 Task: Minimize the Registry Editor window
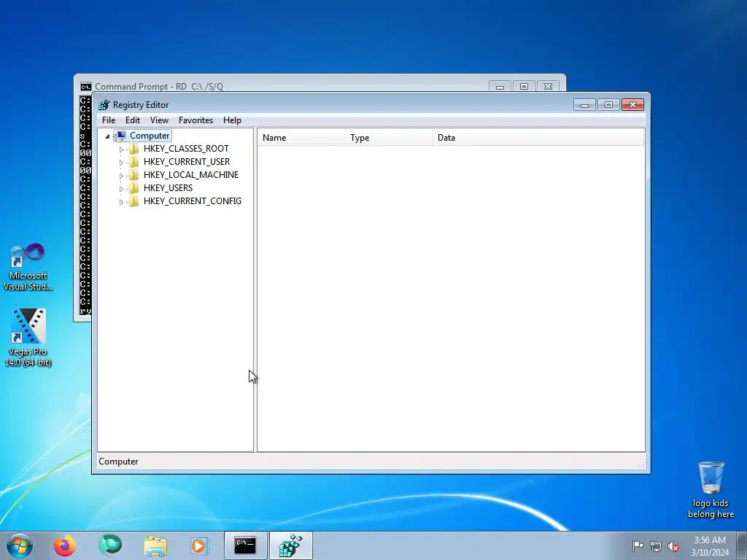click(x=584, y=105)
